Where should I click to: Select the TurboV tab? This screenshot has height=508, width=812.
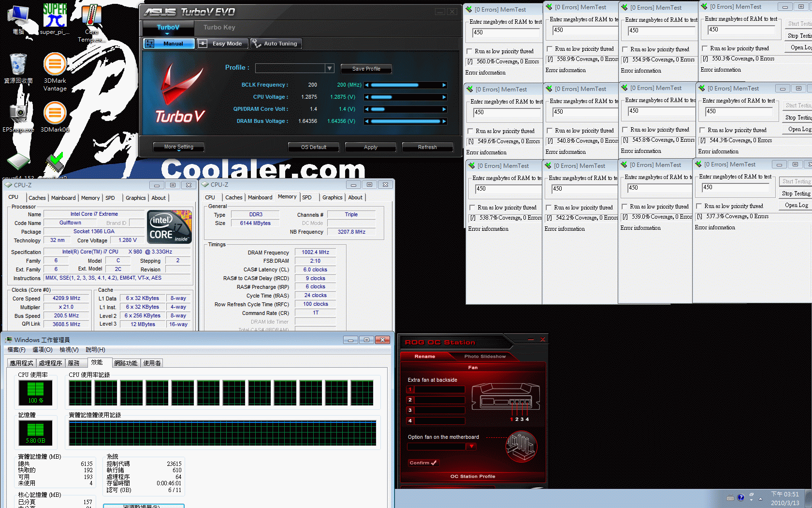click(x=168, y=28)
